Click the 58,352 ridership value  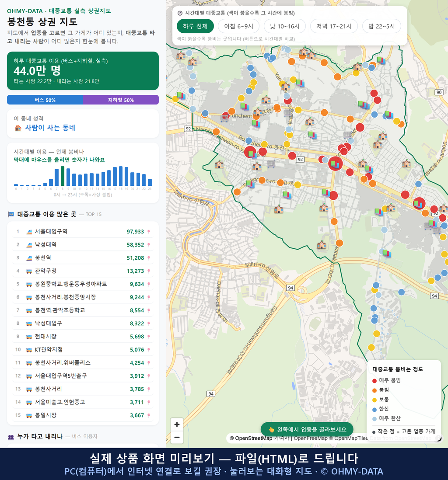(135, 245)
